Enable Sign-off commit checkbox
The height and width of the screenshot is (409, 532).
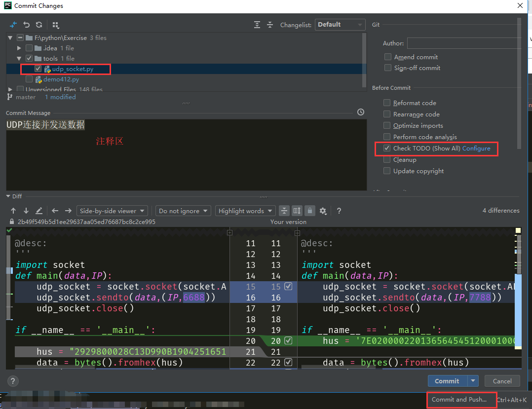[388, 68]
